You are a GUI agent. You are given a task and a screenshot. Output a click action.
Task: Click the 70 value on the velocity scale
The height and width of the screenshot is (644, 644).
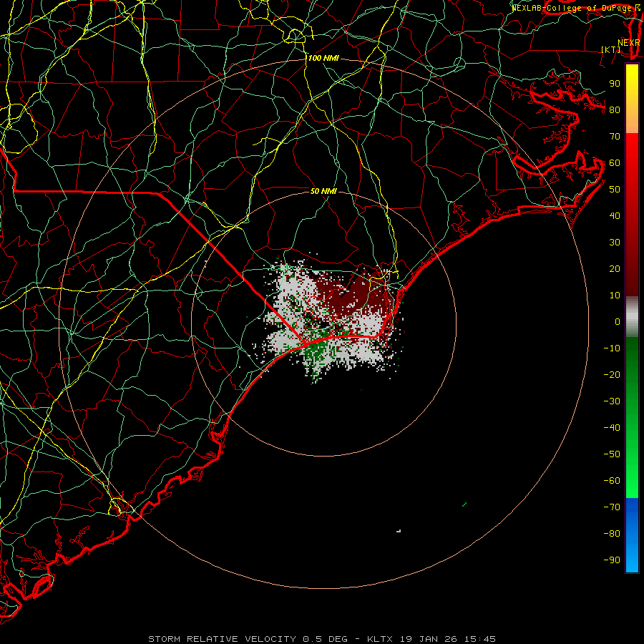(x=615, y=137)
